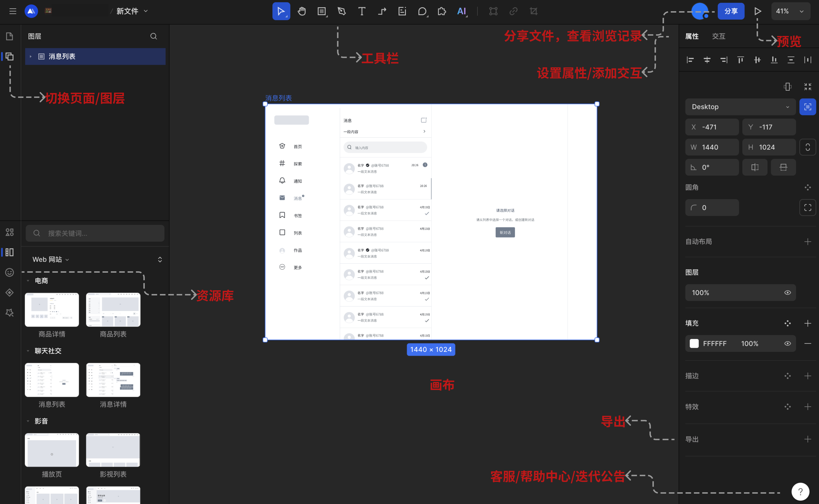Align left edges icon
Viewport: 819px width, 504px height.
point(690,60)
